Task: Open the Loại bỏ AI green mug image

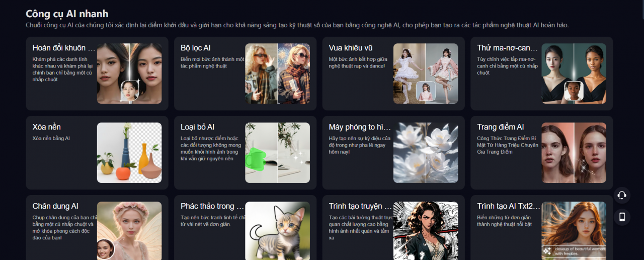Action: [277, 153]
